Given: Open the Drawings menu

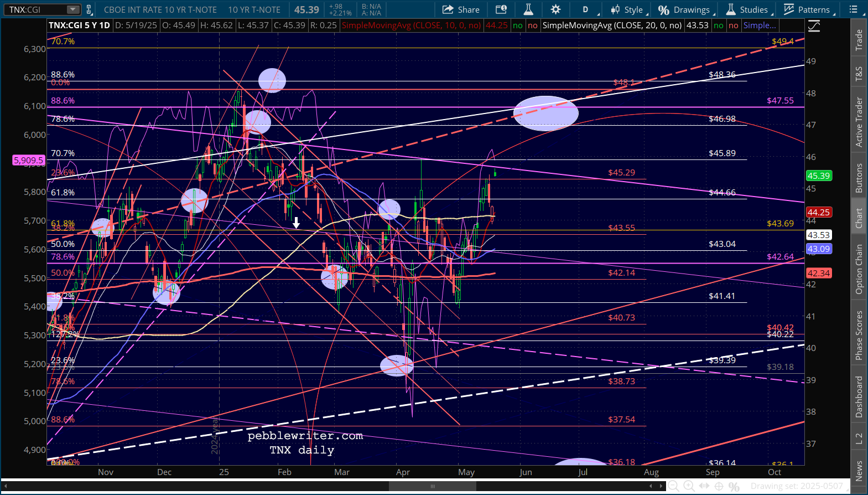Looking at the screenshot, I should (685, 9).
